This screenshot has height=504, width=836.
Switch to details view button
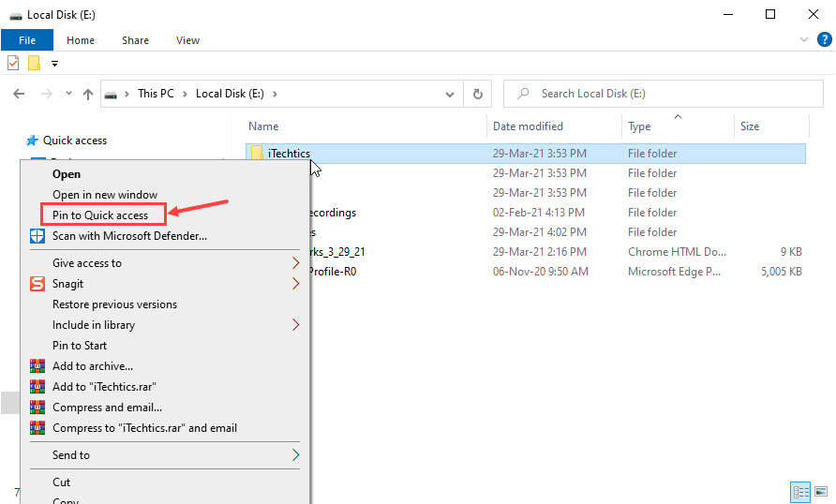pos(801,492)
